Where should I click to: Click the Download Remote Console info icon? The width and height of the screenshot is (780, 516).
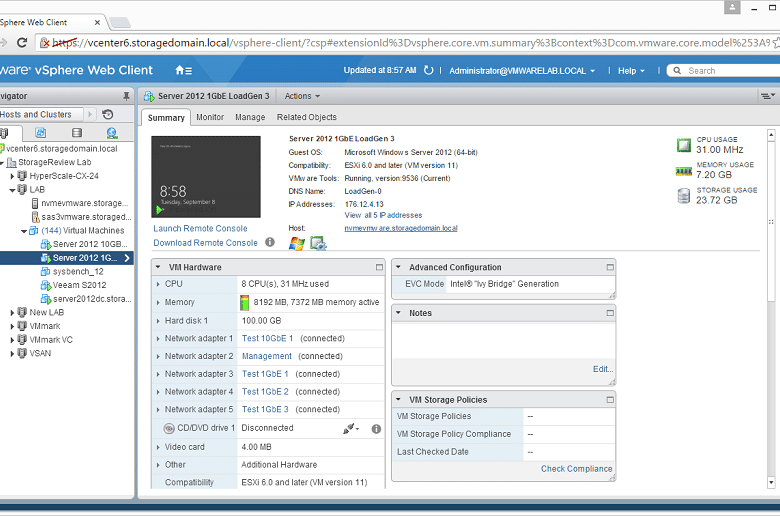tap(270, 242)
